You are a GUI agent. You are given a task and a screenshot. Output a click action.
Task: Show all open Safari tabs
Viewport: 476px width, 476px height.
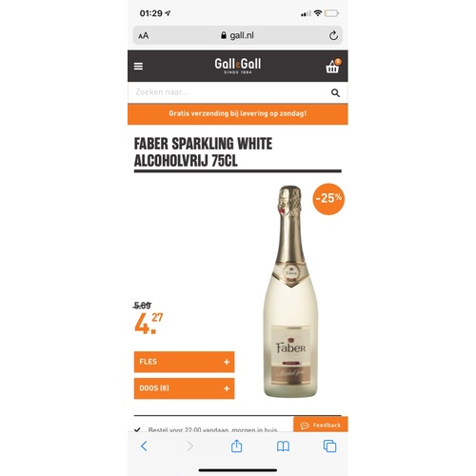(x=329, y=446)
